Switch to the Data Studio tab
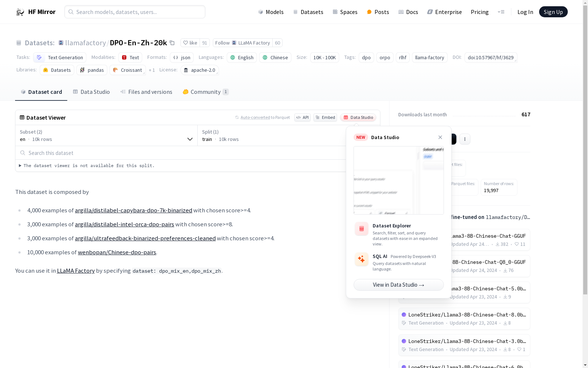Image resolution: width=588 pixels, height=368 pixels. tap(92, 92)
